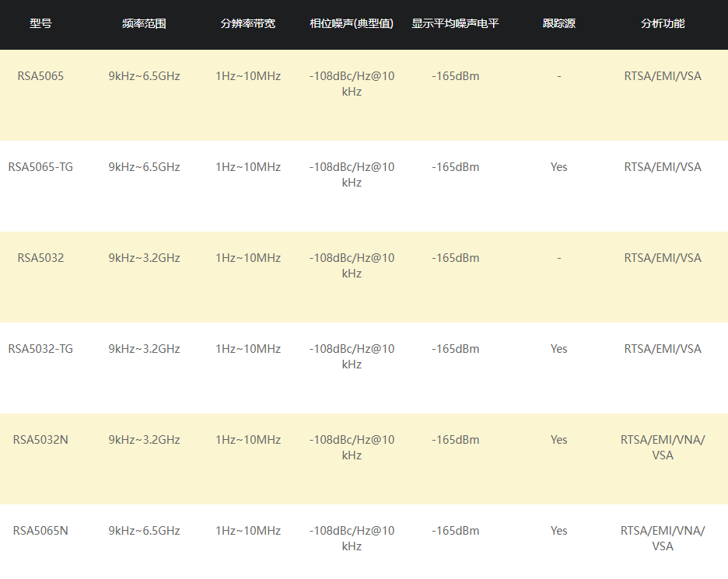The width and height of the screenshot is (728, 579).
Task: Select the 跟踪源 column header
Action: [559, 23]
